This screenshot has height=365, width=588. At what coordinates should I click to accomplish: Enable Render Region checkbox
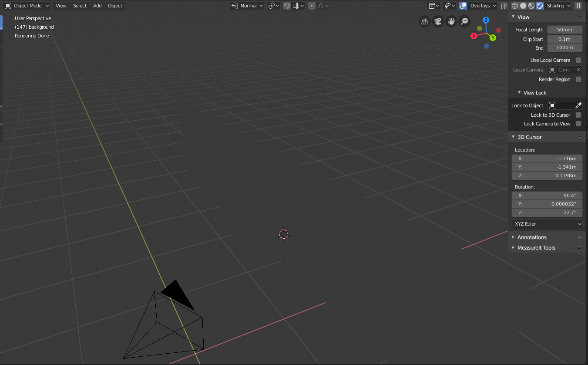coord(578,79)
